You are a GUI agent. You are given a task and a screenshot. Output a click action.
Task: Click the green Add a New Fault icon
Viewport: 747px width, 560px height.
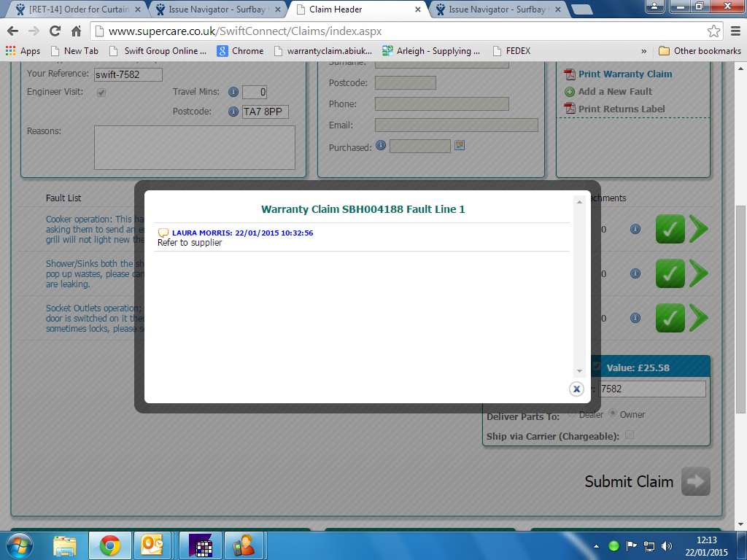[x=570, y=92]
